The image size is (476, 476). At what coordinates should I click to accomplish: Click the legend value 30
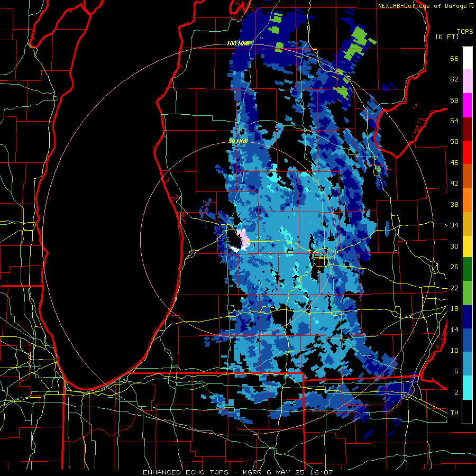[454, 246]
